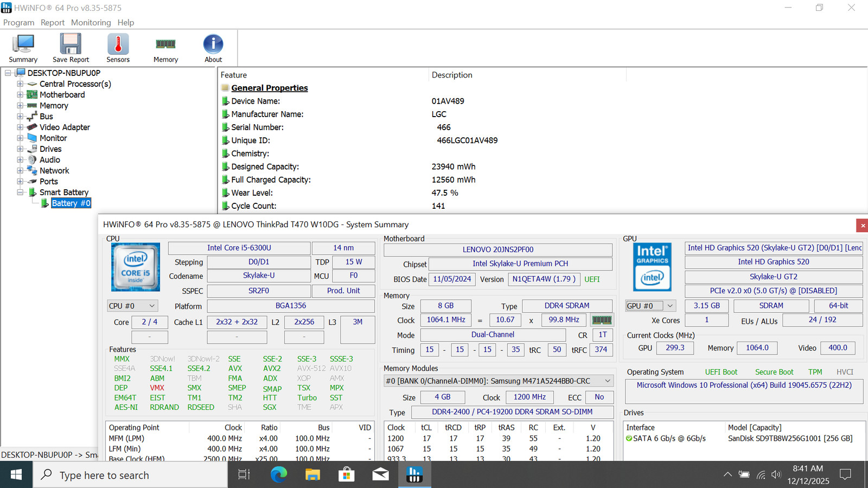Click the Intel Skylake-U Premium PCH chipset field
This screenshot has width=868, height=488.
point(520,264)
